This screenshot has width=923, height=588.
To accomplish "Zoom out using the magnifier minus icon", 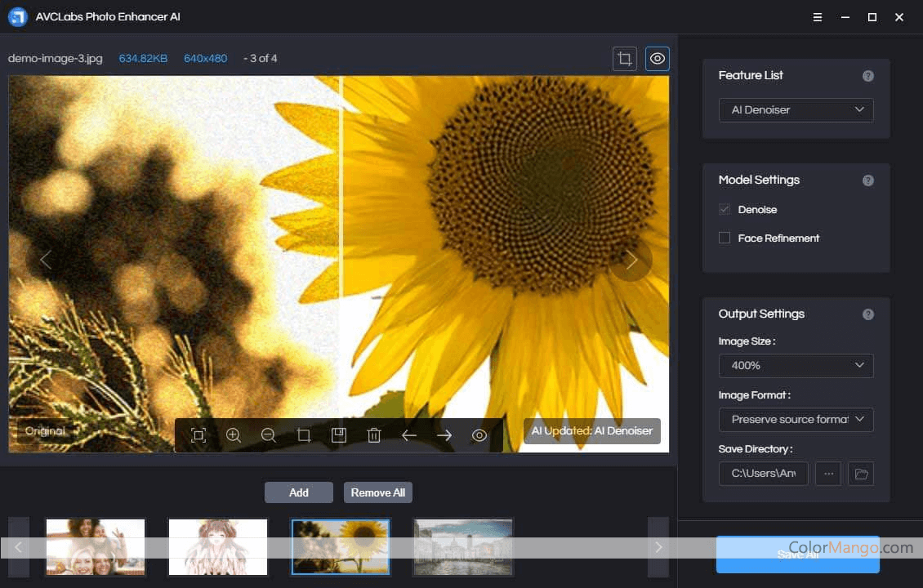I will (269, 435).
